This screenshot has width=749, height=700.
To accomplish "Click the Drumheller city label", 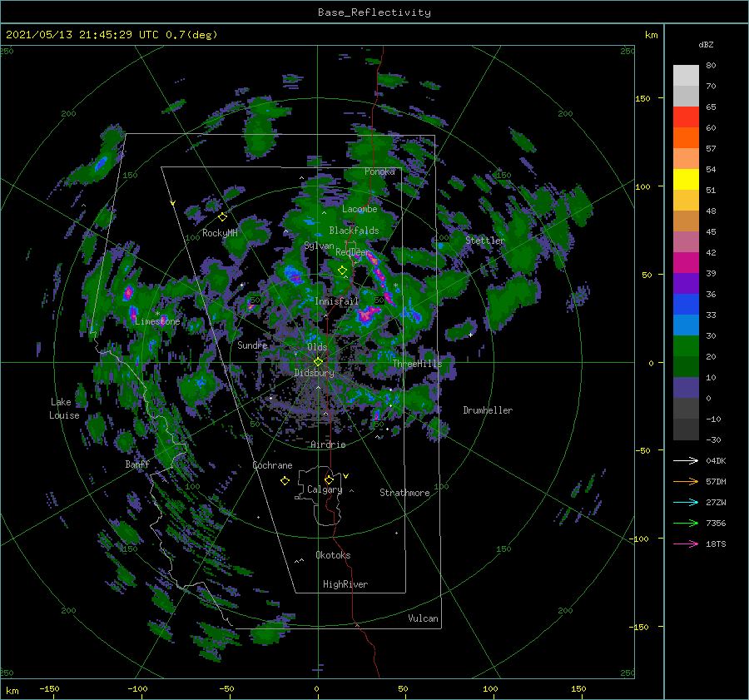I will (488, 410).
